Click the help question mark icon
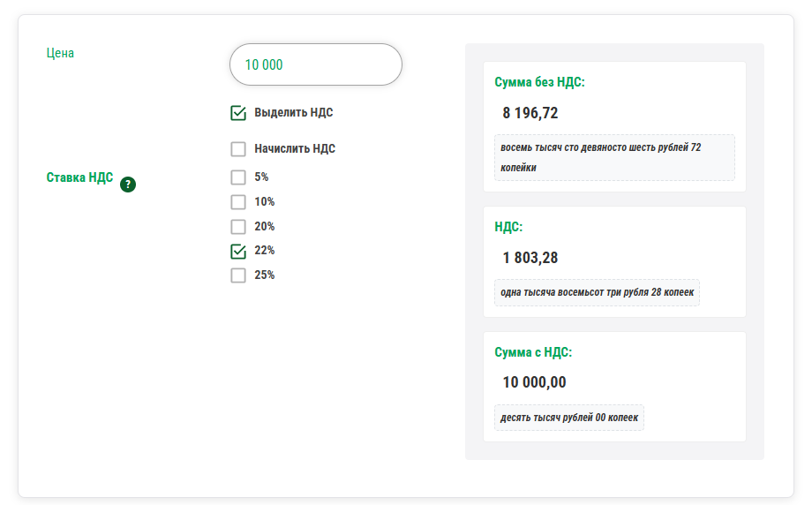 coord(128,185)
